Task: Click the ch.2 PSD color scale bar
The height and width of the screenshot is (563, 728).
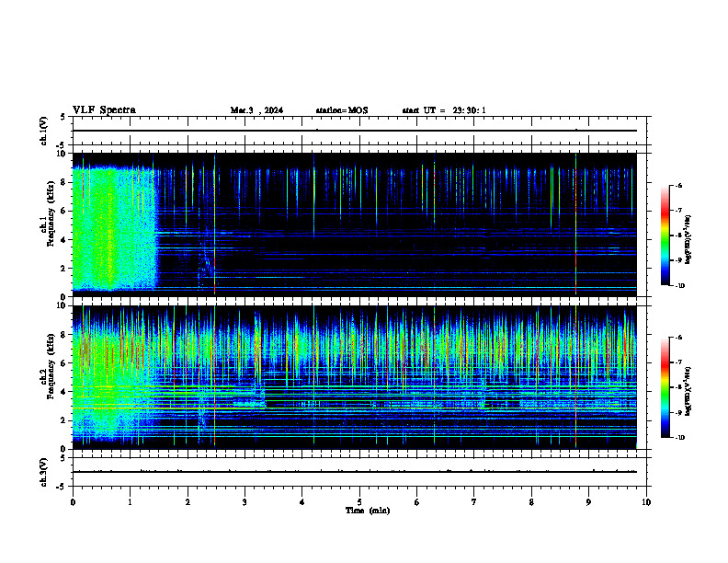Action: click(x=665, y=387)
